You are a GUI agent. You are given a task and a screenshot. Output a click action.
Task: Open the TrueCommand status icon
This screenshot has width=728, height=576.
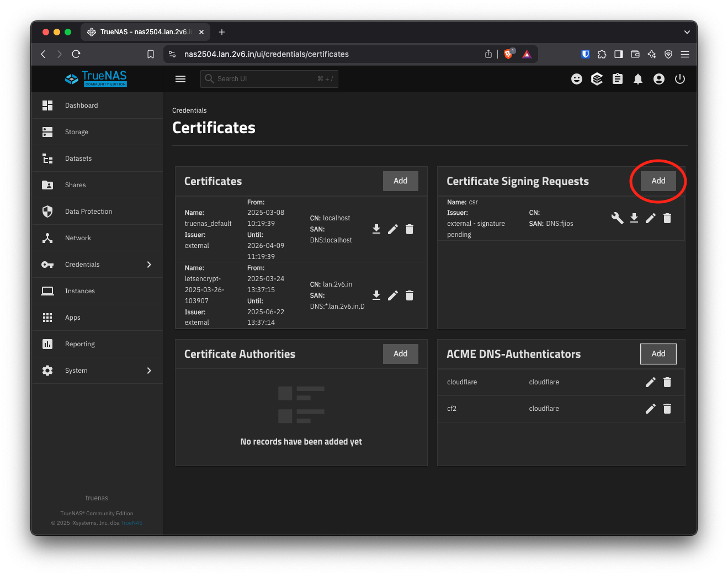tap(597, 79)
